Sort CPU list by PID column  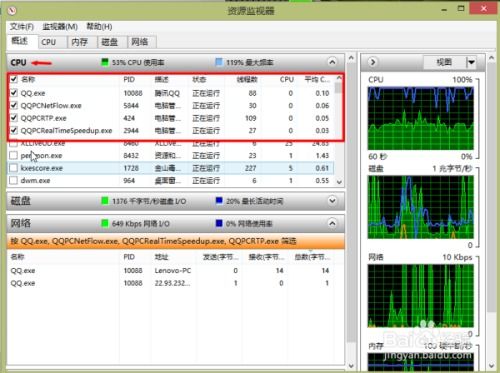point(129,80)
